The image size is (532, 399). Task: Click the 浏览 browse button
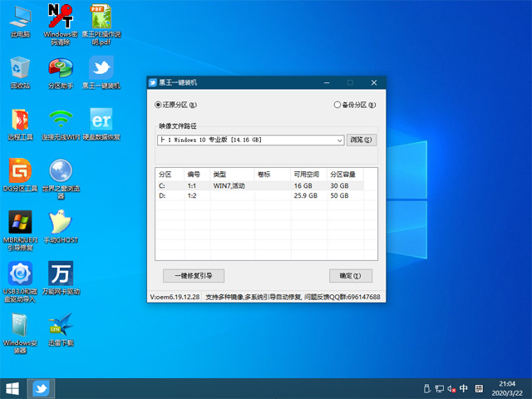pos(361,140)
